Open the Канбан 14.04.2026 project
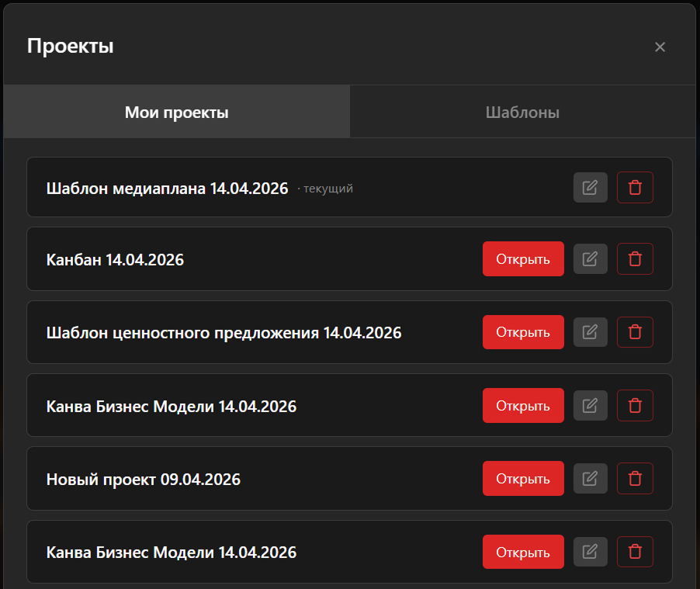700x589 pixels. pos(523,259)
